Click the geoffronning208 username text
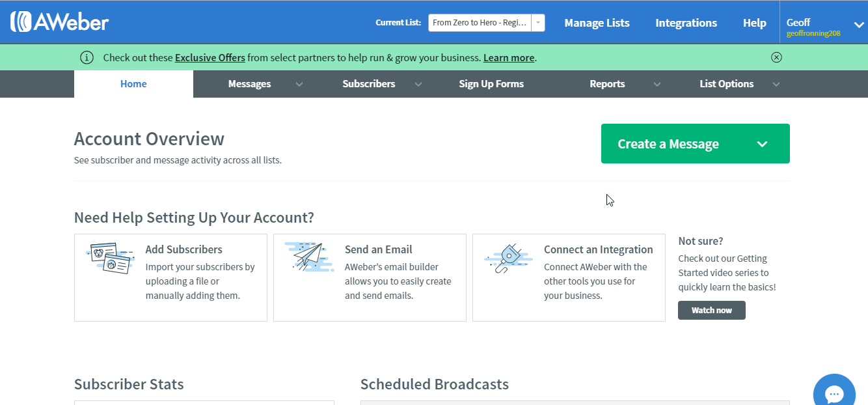This screenshot has width=868, height=405. click(x=813, y=33)
